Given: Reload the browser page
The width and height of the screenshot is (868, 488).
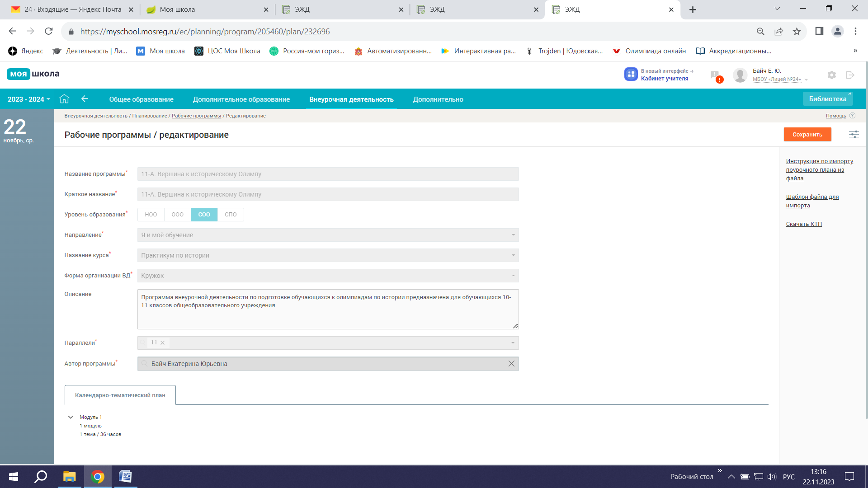Looking at the screenshot, I should coord(49,31).
